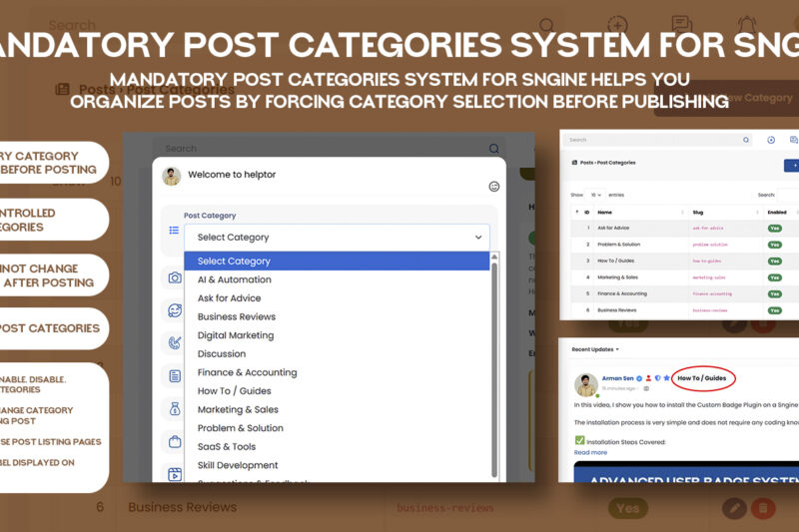Open Arman Sen's profile name link
This screenshot has width=799, height=532.
point(617,378)
